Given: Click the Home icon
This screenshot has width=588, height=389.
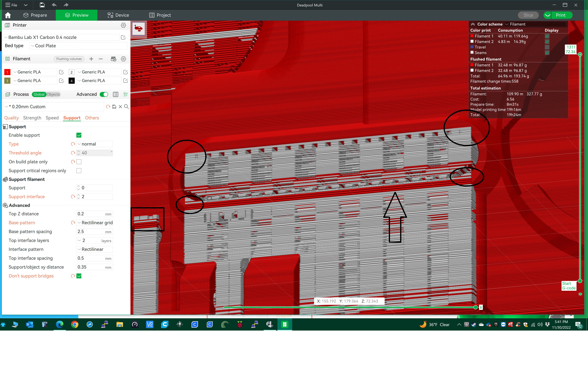Looking at the screenshot, I should 8,15.
